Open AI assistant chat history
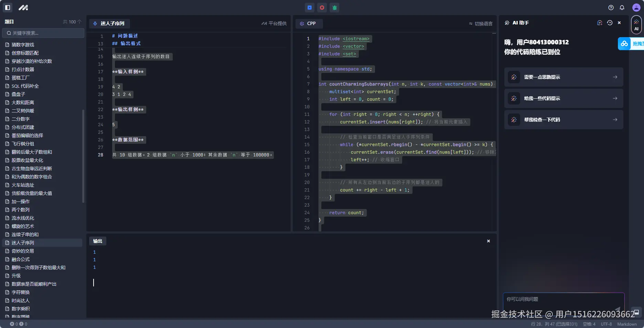The height and width of the screenshot is (328, 644). tap(610, 23)
